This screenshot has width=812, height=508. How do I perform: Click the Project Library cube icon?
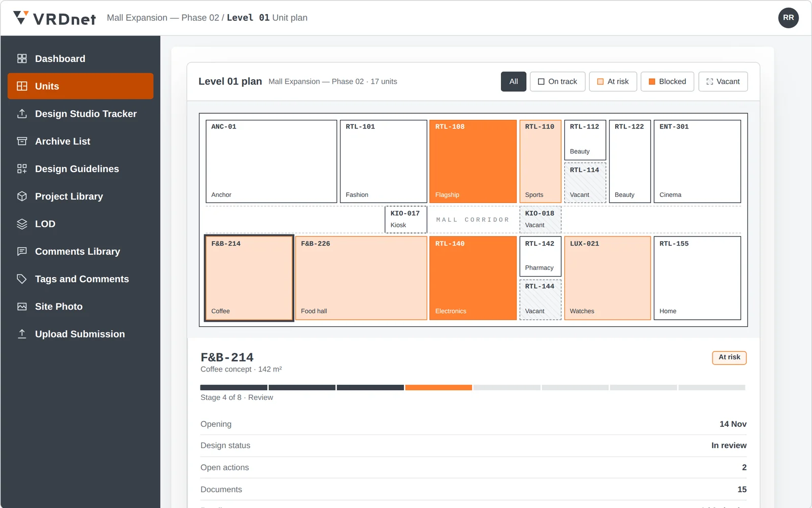tap(22, 196)
